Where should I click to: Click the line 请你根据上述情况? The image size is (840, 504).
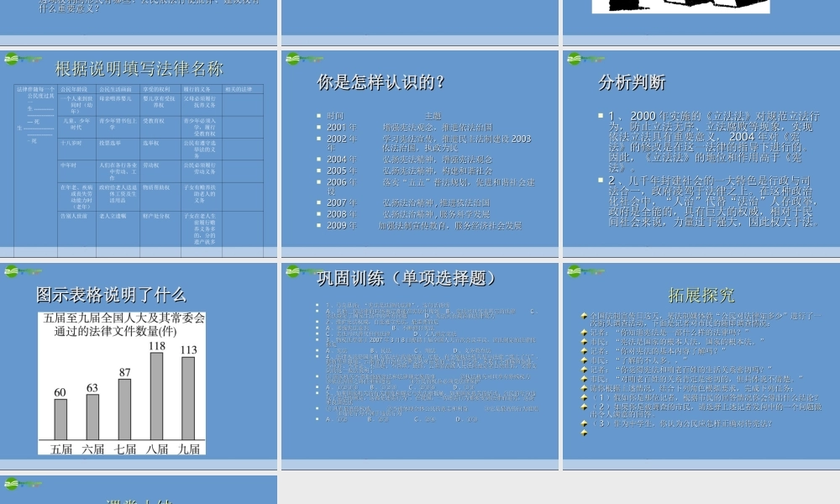pos(695,389)
